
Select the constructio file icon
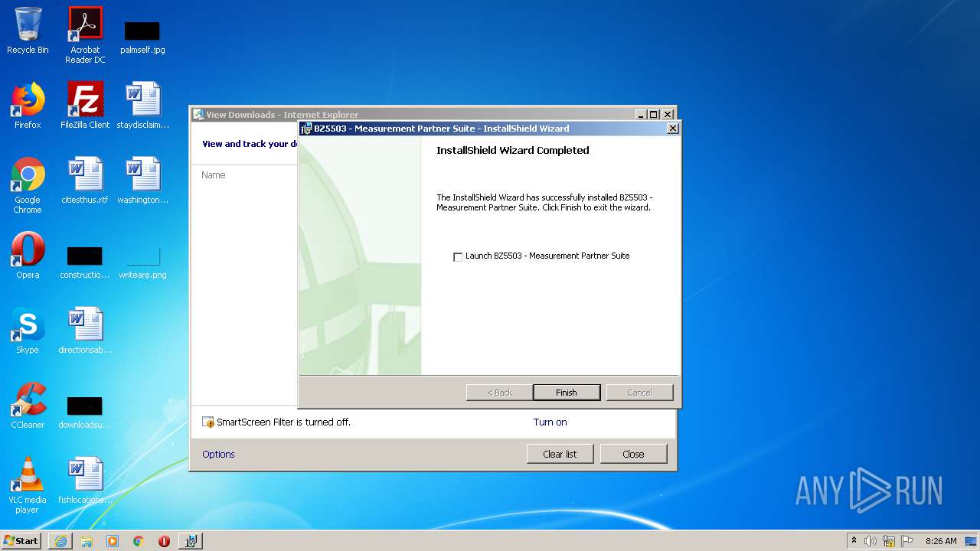pyautogui.click(x=85, y=262)
